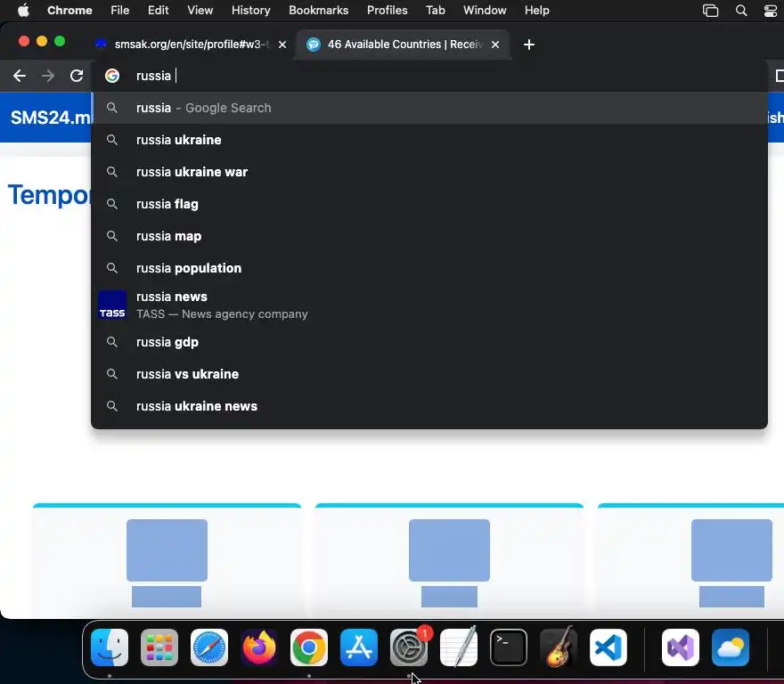Click the second country card placeholder
This screenshot has height=684, width=784.
pyautogui.click(x=449, y=561)
